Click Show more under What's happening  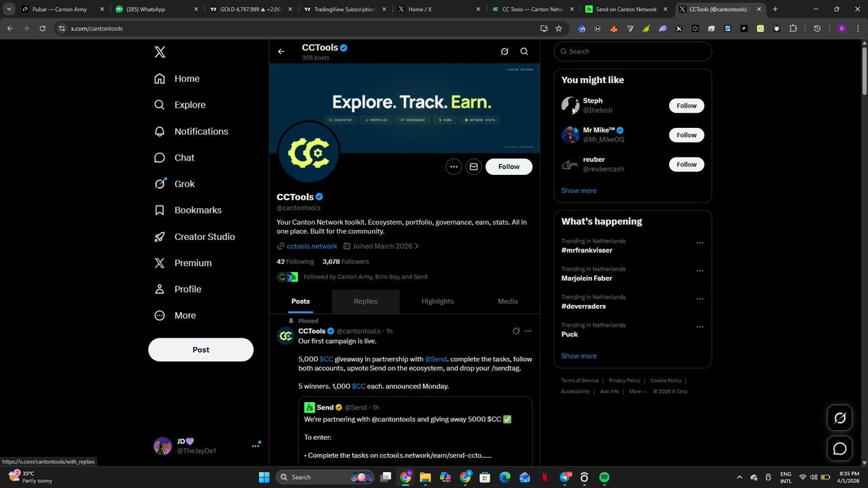(x=579, y=356)
